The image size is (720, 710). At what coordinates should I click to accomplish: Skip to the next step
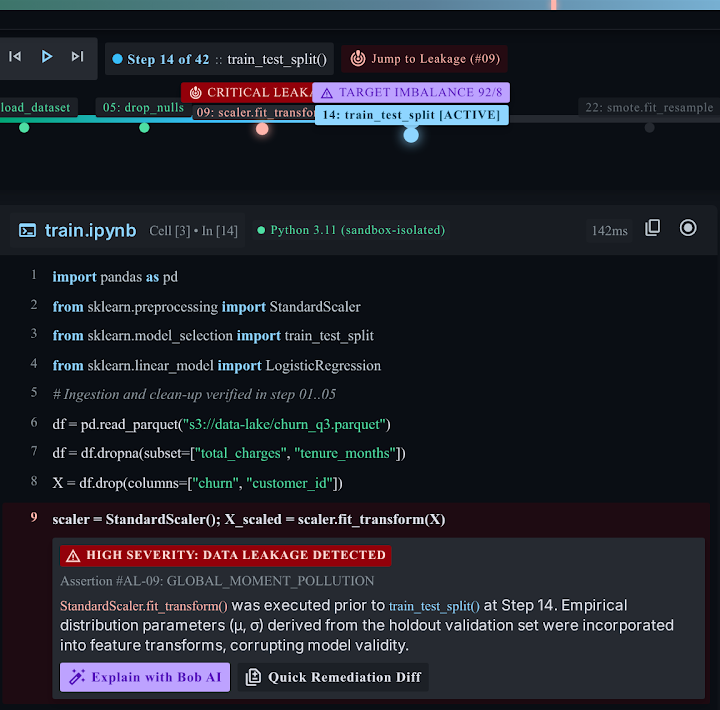pyautogui.click(x=77, y=56)
